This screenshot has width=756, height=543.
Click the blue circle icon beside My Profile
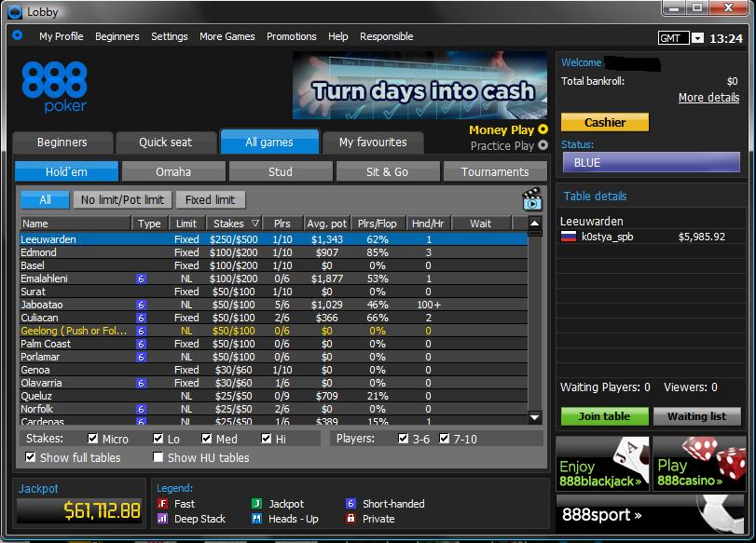pyautogui.click(x=18, y=35)
